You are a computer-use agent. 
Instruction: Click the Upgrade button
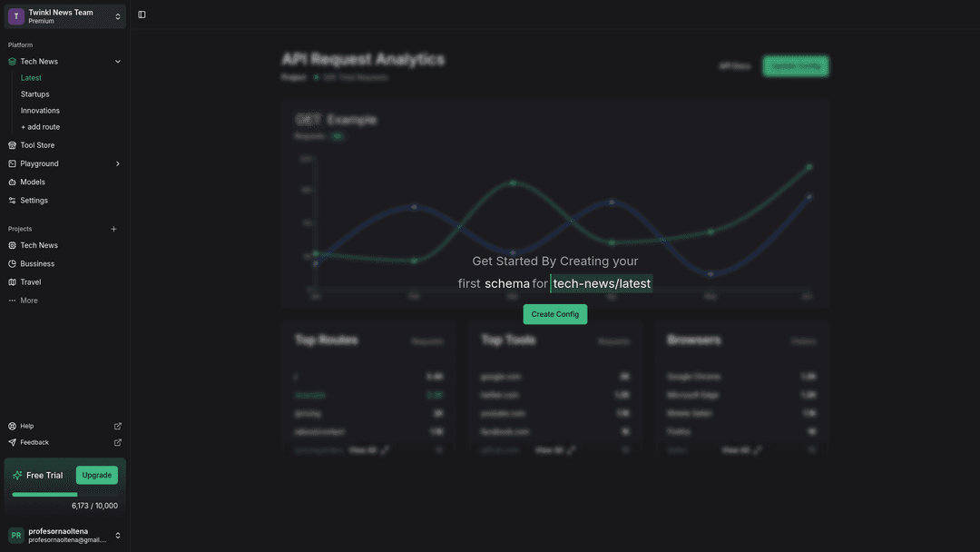96,475
